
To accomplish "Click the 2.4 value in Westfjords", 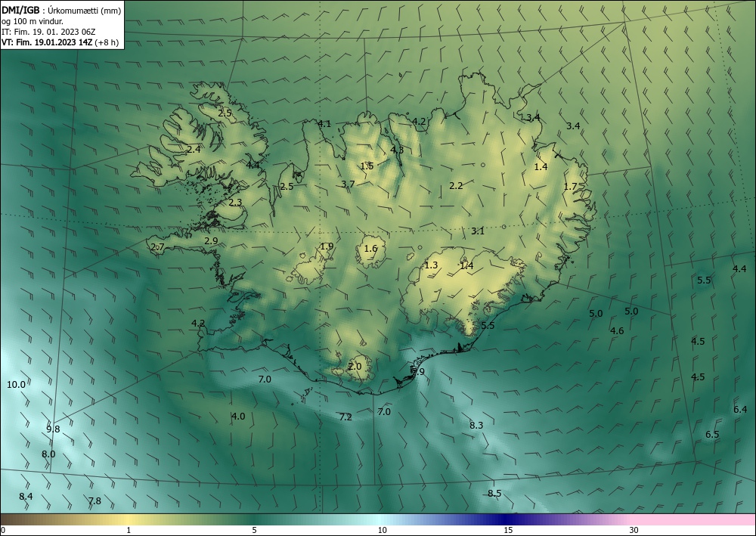I will (x=194, y=150).
